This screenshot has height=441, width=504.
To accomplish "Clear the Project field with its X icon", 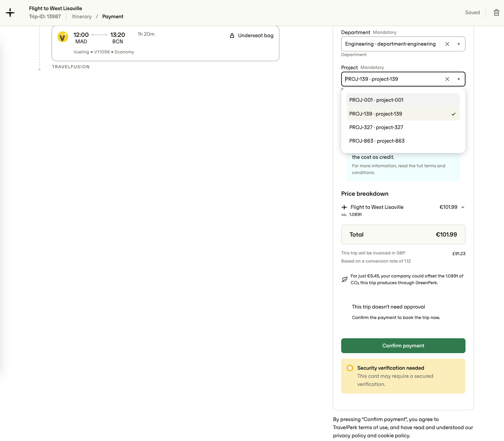I will click(447, 79).
